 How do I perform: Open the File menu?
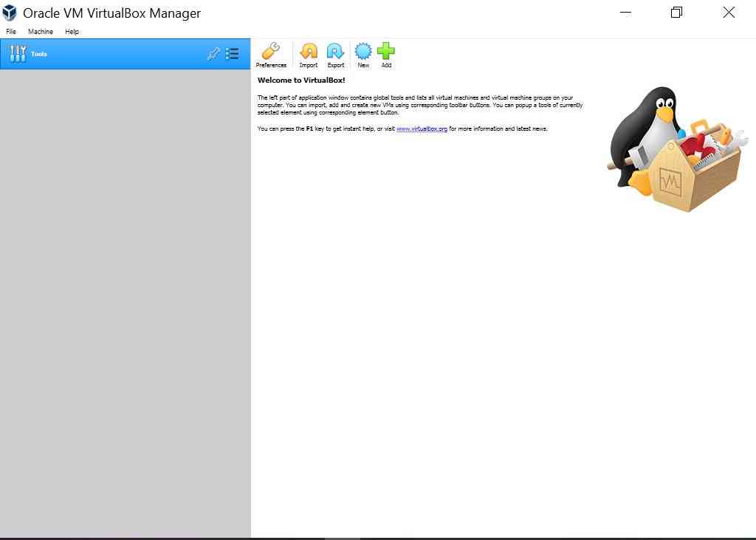pos(11,31)
